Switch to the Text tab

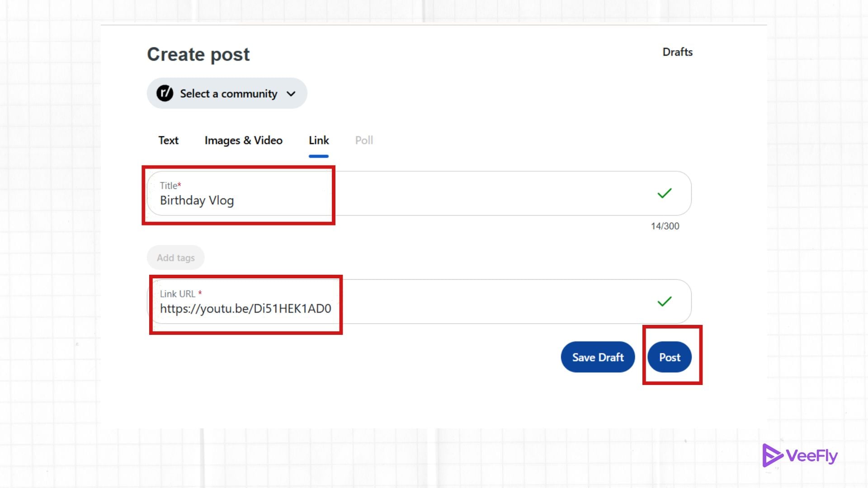pos(168,141)
